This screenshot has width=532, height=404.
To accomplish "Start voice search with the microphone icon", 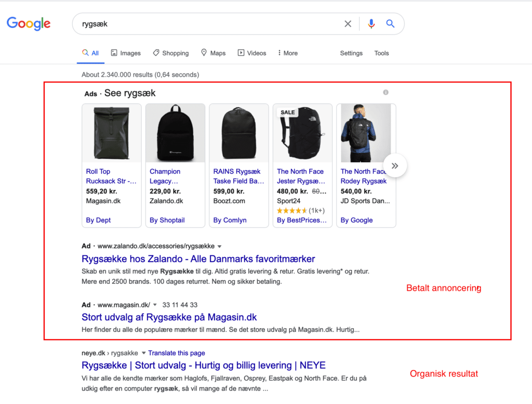I will (371, 24).
